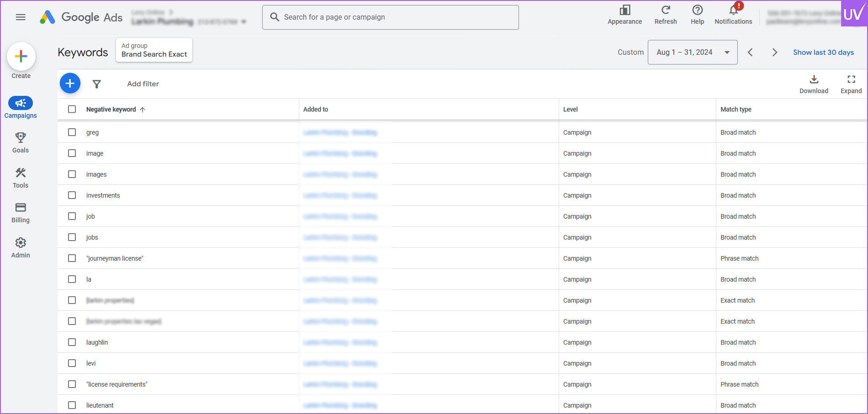
Task: Open the hamburger main menu
Action: click(21, 17)
